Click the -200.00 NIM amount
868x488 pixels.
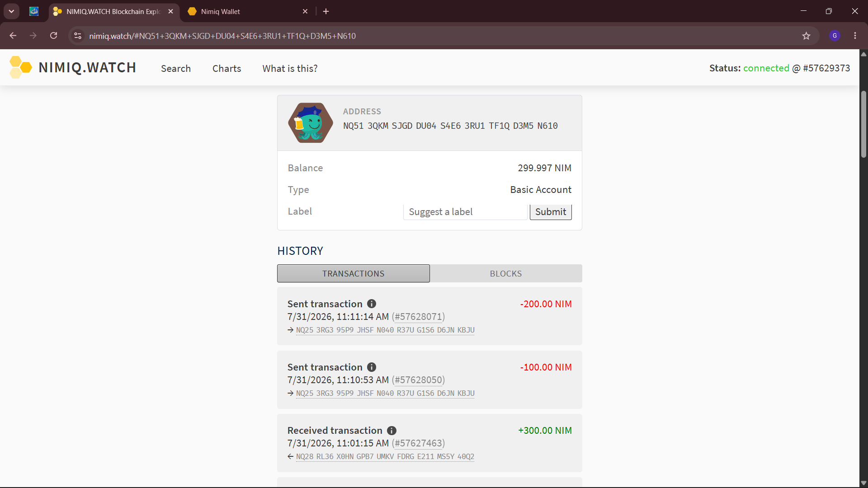pos(546,304)
